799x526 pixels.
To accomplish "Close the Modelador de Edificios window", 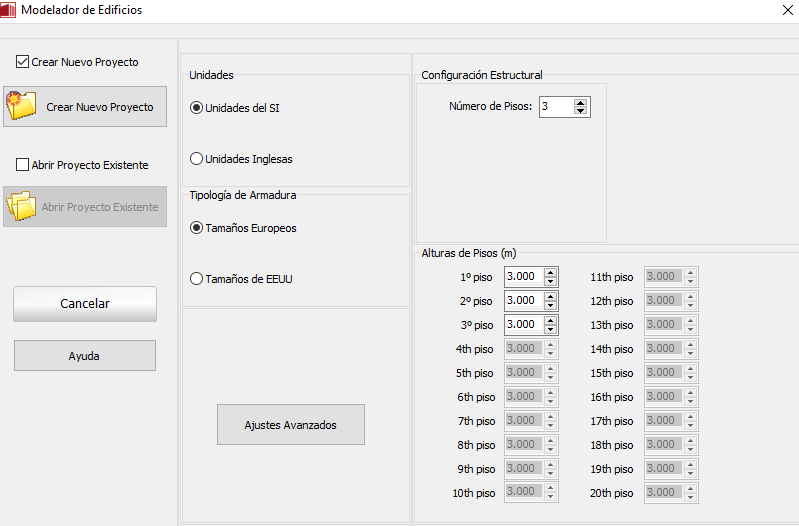I will (x=783, y=10).
